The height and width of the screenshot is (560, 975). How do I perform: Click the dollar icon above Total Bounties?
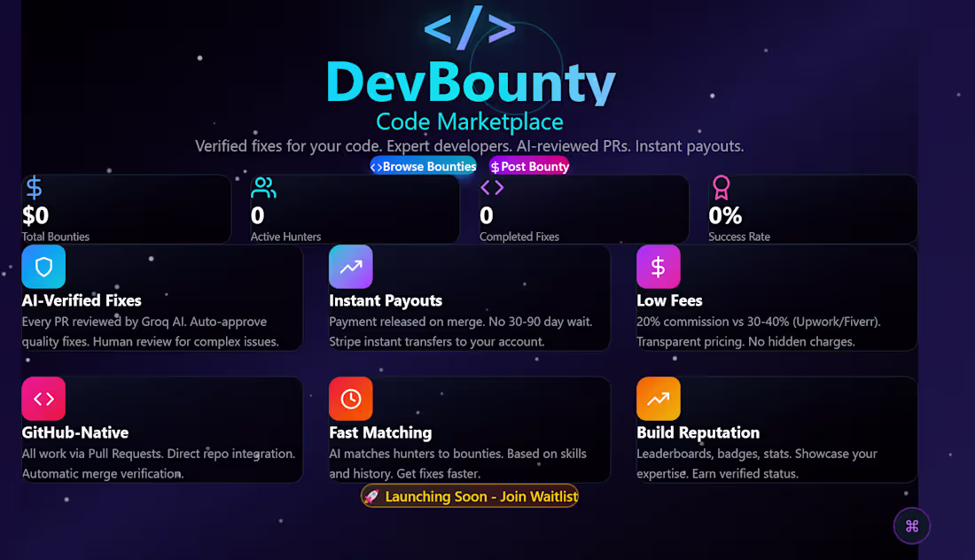coord(35,187)
